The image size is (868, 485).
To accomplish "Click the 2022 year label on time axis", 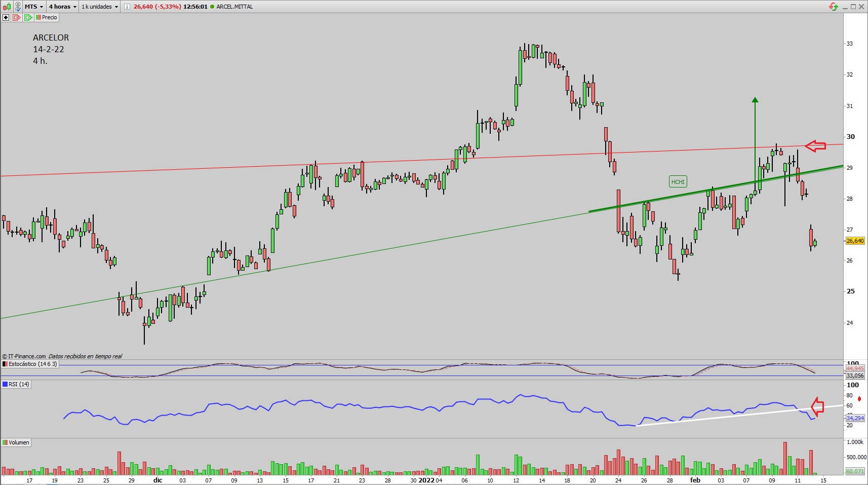I will click(426, 480).
